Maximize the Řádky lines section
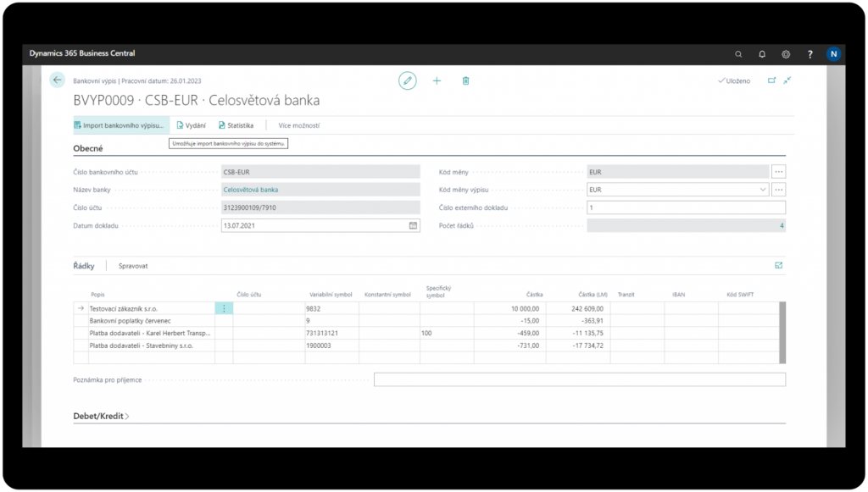The width and height of the screenshot is (868, 492). tap(778, 265)
